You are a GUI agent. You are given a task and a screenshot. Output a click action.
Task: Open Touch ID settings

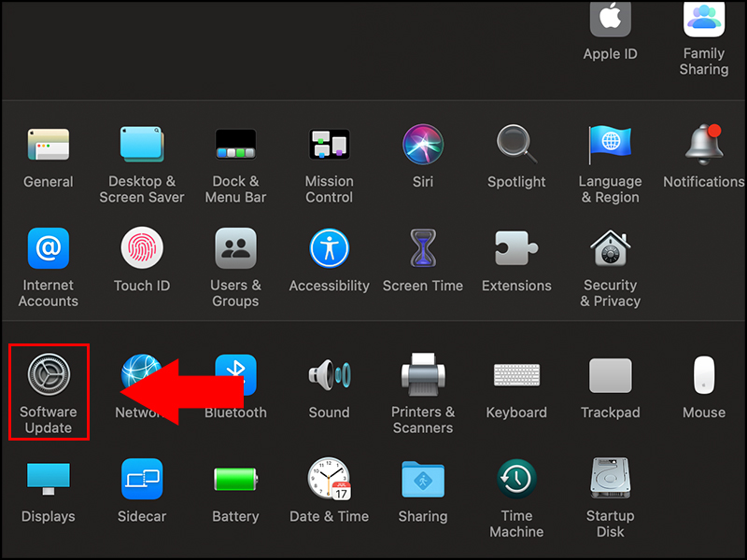pyautogui.click(x=142, y=247)
